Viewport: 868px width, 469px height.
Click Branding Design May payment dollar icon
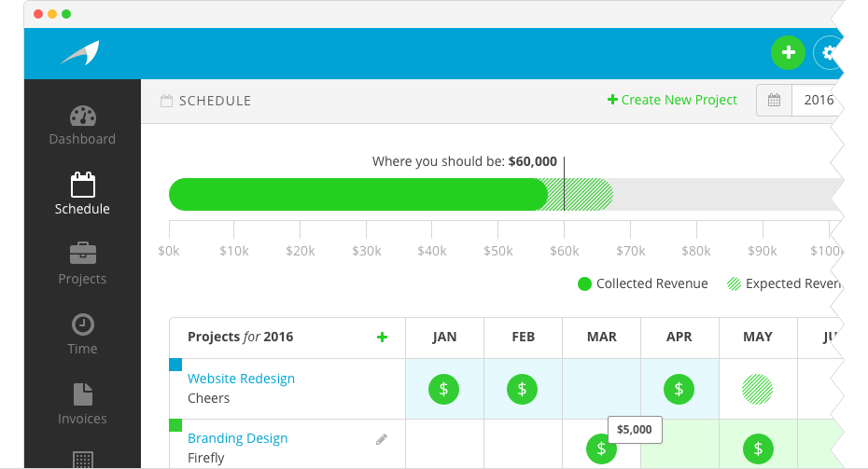[x=758, y=449]
